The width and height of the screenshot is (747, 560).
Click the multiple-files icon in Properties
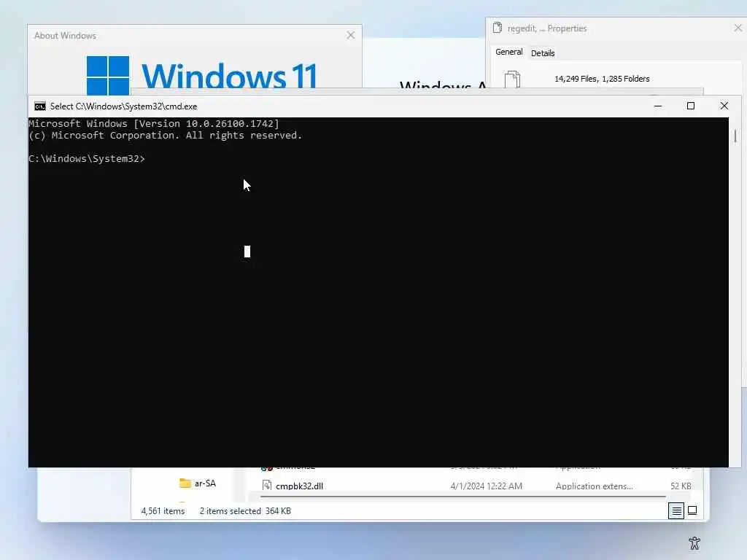coord(512,79)
